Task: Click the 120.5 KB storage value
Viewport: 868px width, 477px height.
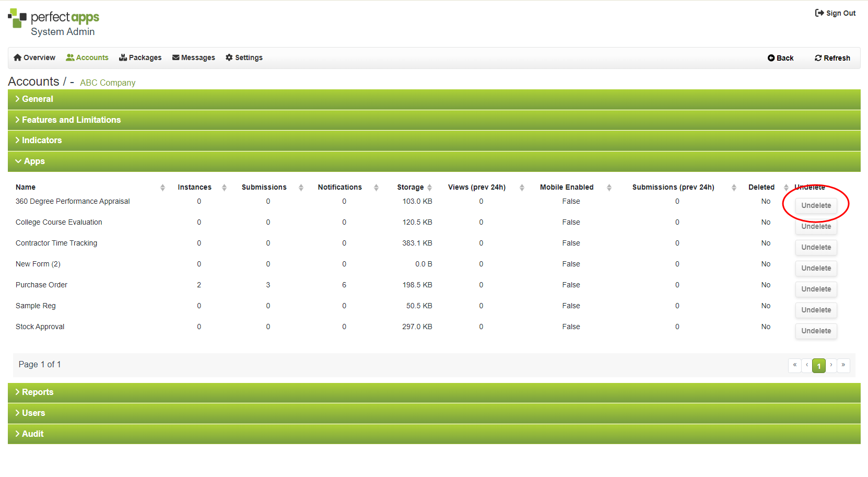Action: [x=417, y=223]
